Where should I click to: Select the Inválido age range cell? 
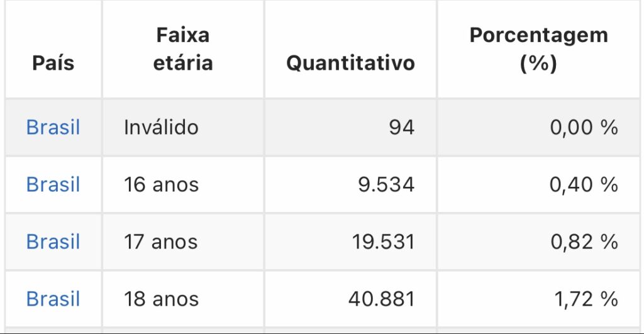click(183, 127)
